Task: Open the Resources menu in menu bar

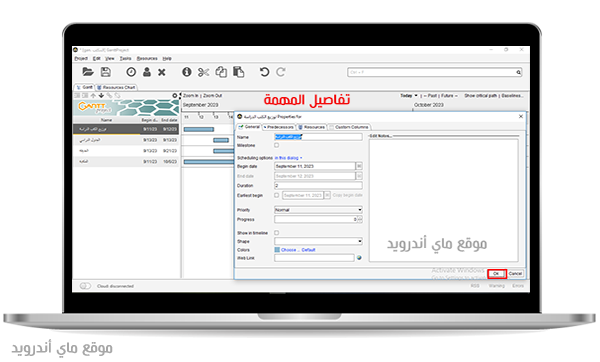Action: coord(147,59)
